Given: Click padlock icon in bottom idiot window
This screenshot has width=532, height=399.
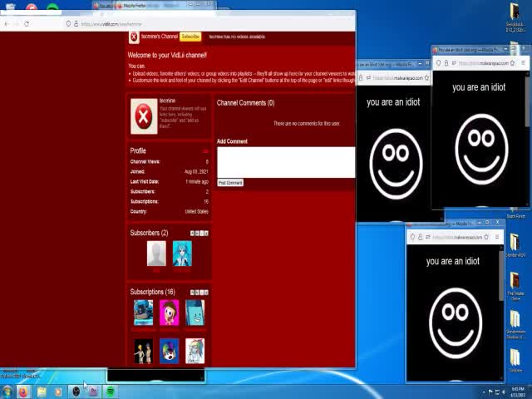Looking at the screenshot, I should pyautogui.click(x=420, y=237).
